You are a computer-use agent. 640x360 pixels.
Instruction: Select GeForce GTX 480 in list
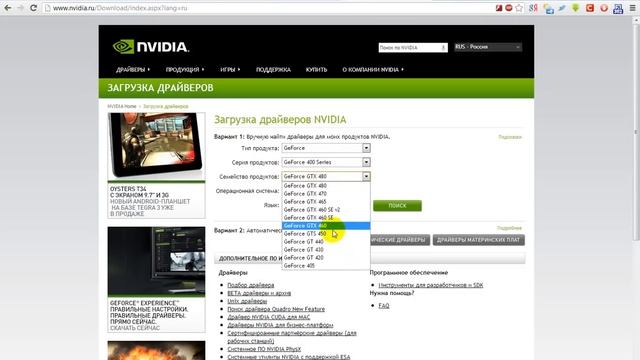(x=326, y=186)
